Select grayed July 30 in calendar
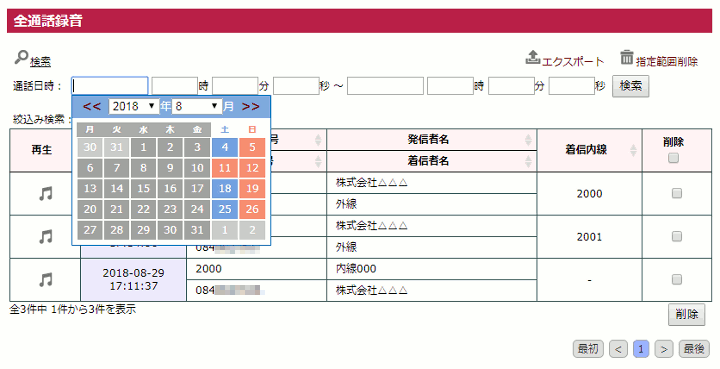The height and width of the screenshot is (369, 720). (90, 147)
